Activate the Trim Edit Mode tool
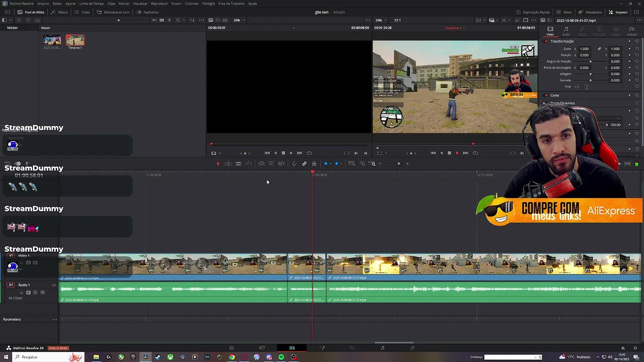This screenshot has height=362, width=644. coord(228,163)
